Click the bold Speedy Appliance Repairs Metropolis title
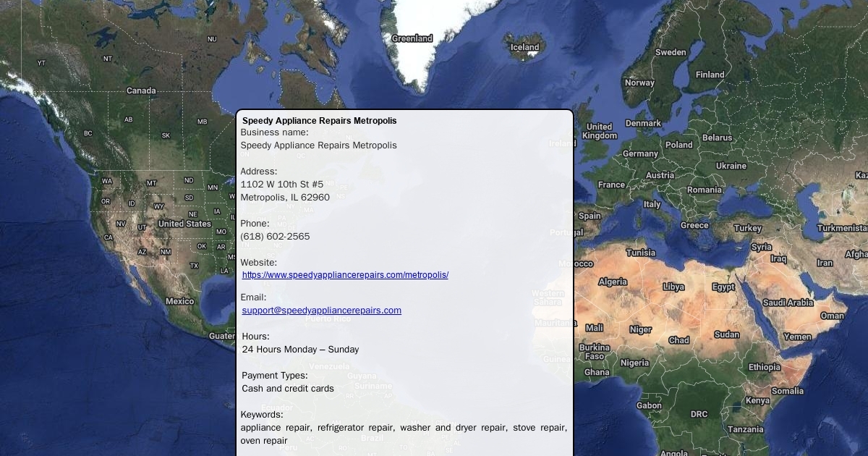This screenshot has width=868, height=456. click(319, 121)
